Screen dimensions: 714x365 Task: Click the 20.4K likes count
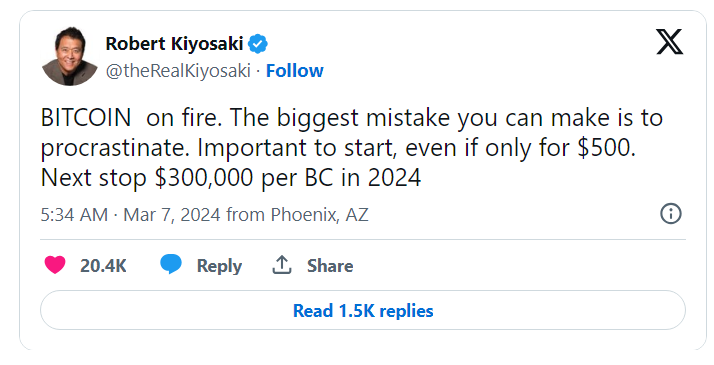(x=103, y=266)
